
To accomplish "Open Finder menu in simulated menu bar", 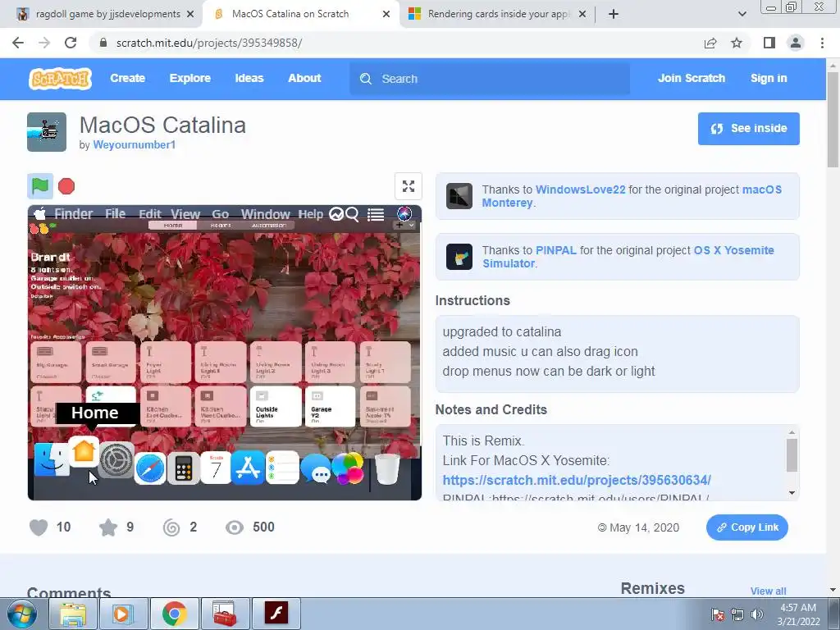I will (x=73, y=214).
